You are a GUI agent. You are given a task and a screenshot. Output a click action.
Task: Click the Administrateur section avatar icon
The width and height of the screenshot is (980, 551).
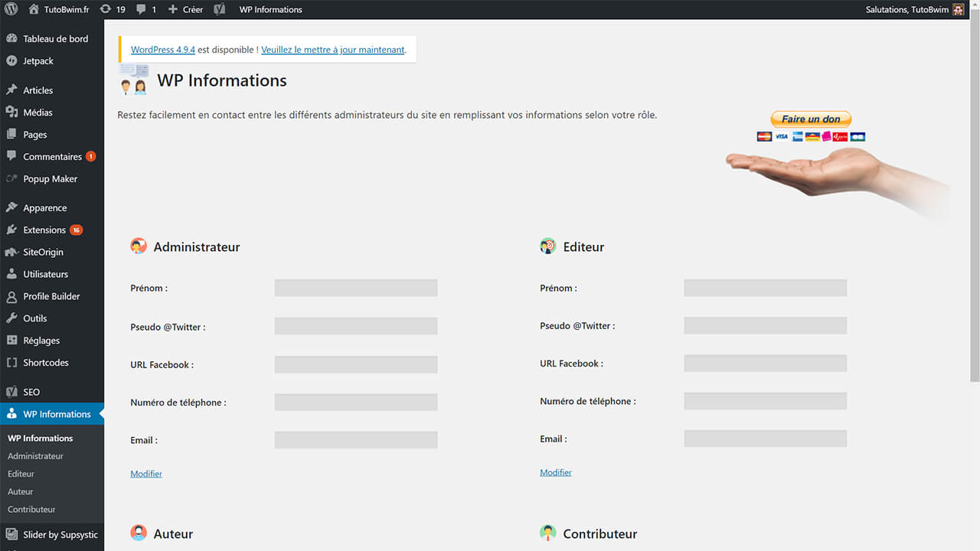(x=139, y=246)
